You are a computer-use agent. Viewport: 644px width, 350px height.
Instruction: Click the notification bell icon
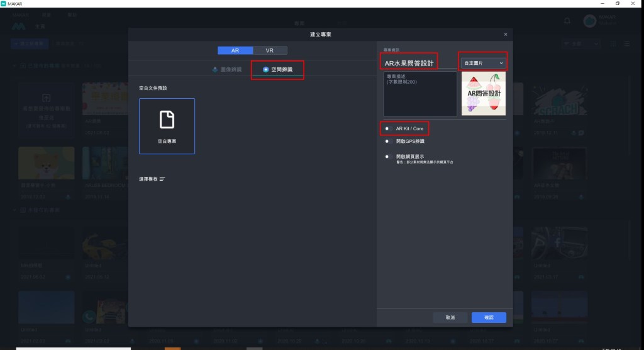567,21
